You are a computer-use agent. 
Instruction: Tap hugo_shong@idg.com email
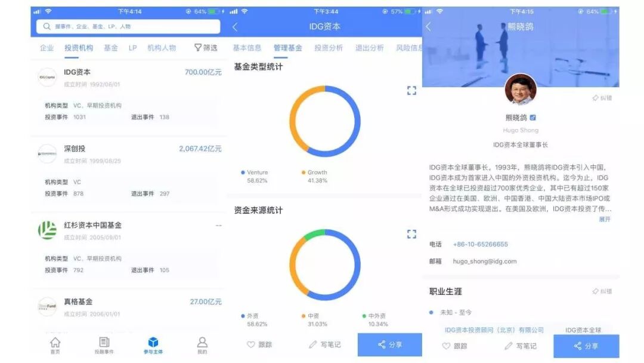point(485,261)
